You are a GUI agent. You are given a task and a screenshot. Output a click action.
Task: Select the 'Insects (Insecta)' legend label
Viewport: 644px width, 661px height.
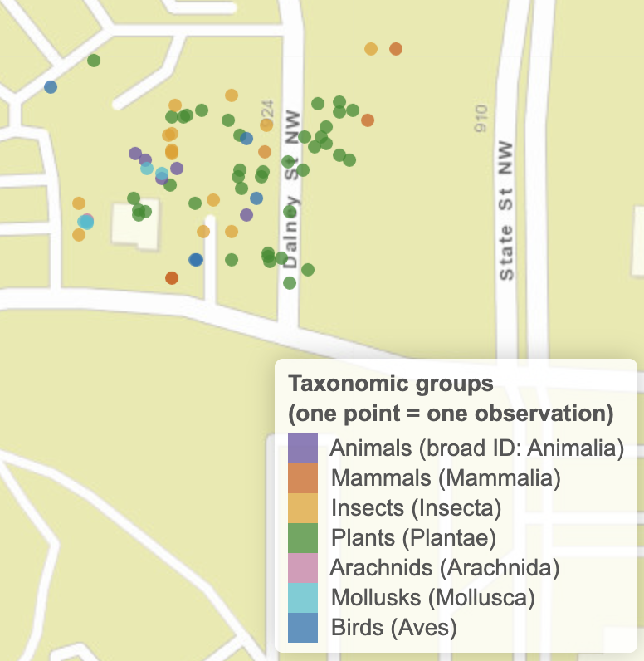[x=416, y=508]
